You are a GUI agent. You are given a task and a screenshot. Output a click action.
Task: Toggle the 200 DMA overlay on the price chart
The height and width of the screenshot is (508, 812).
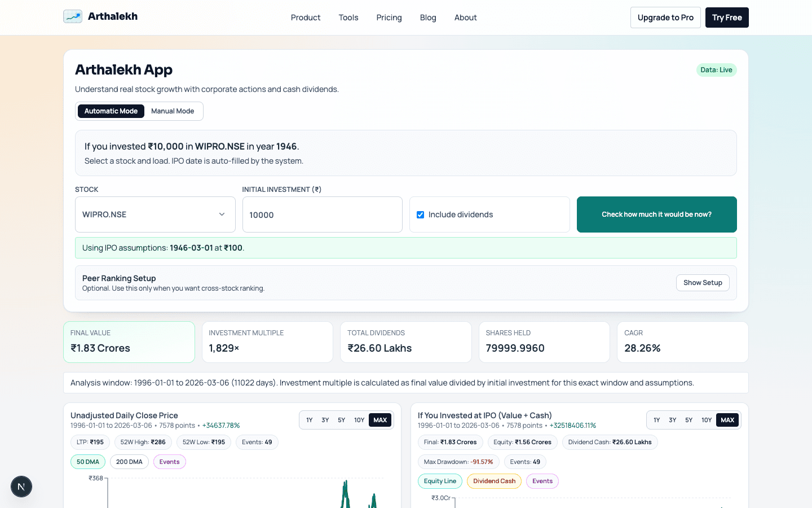(x=129, y=462)
